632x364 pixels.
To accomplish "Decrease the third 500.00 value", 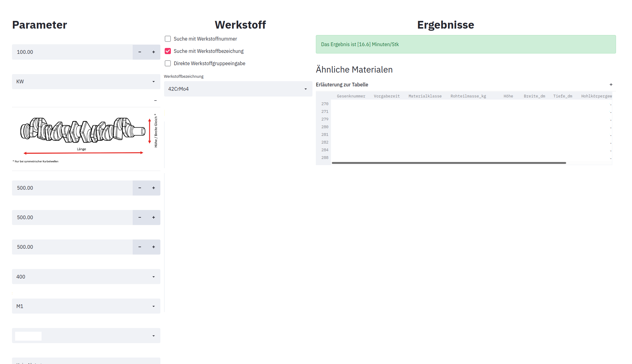I will coord(140,247).
